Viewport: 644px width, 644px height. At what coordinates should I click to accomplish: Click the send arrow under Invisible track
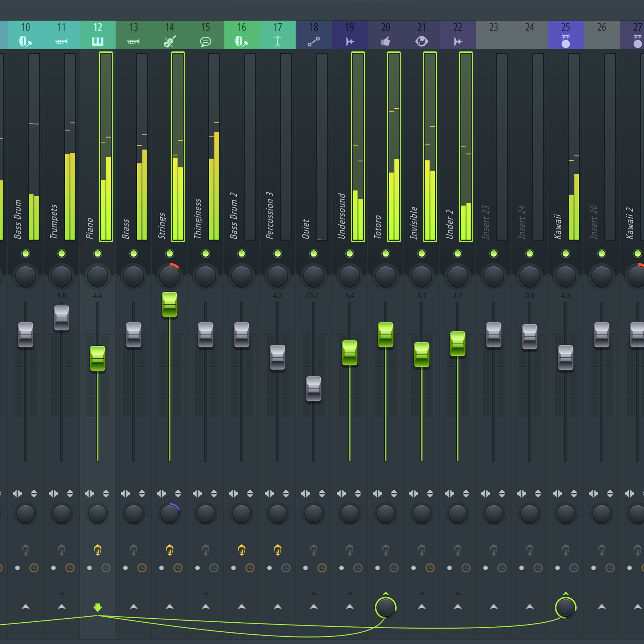click(x=421, y=607)
